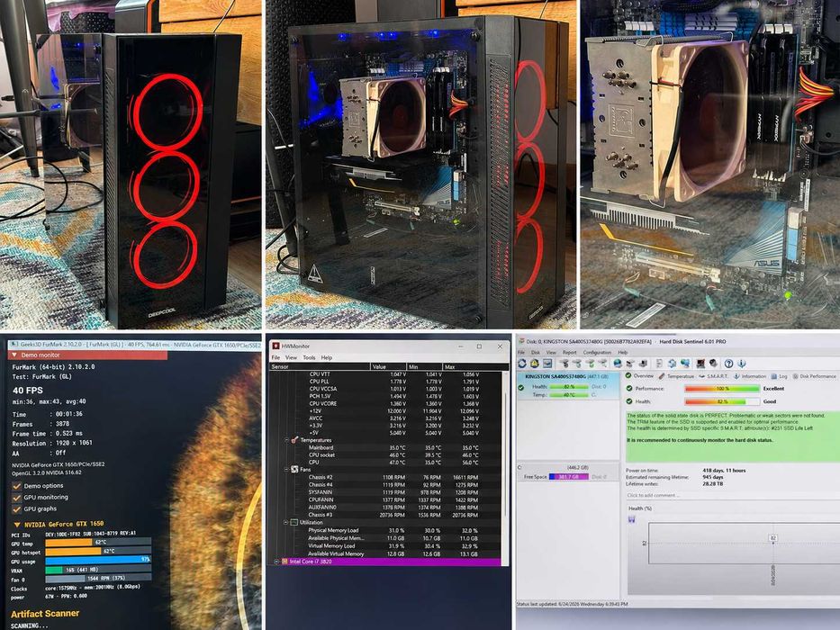
Task: Collapse the Utilization node in HWMonitor
Action: coord(286,522)
